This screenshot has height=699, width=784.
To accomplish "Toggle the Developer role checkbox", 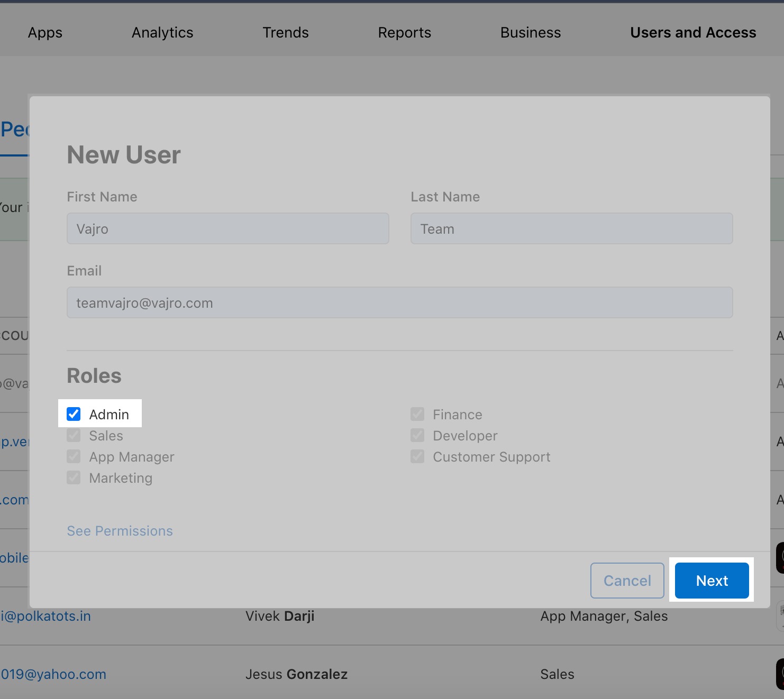I will pos(417,435).
